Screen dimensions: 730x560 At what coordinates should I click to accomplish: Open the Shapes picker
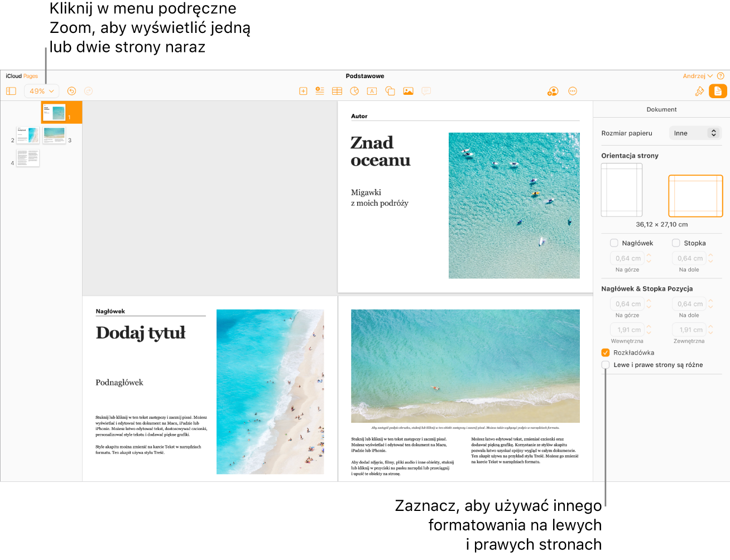pos(390,91)
